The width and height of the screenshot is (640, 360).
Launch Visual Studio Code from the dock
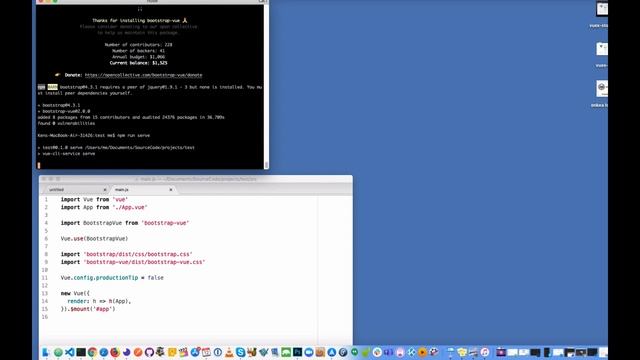(70, 352)
